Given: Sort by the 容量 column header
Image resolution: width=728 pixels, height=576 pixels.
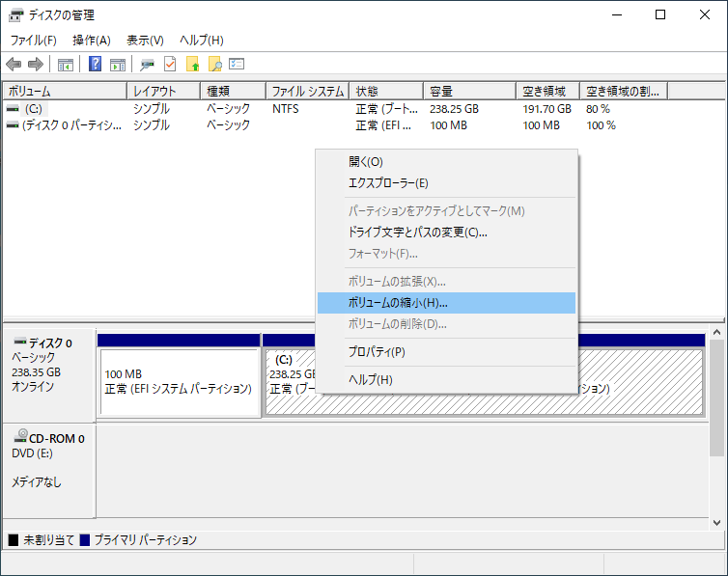Looking at the screenshot, I should [470, 92].
